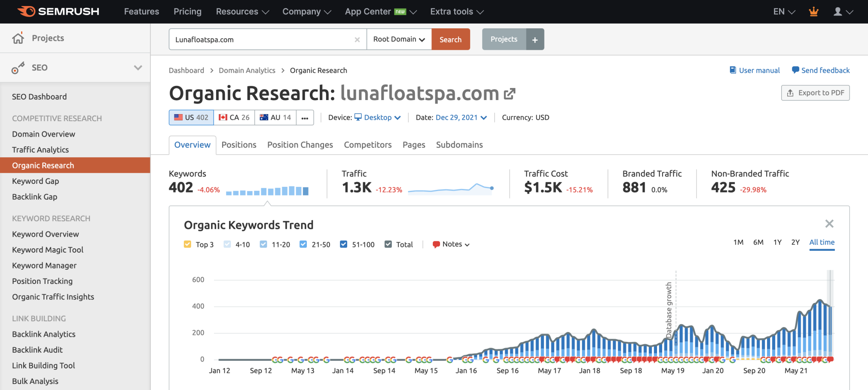The width and height of the screenshot is (868, 390).
Task: Select the Overview tab
Action: [x=193, y=145]
